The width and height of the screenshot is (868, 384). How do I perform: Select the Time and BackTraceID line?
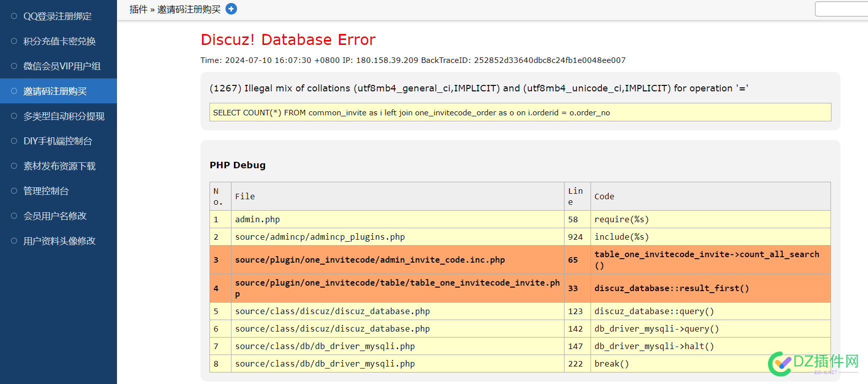coord(413,60)
